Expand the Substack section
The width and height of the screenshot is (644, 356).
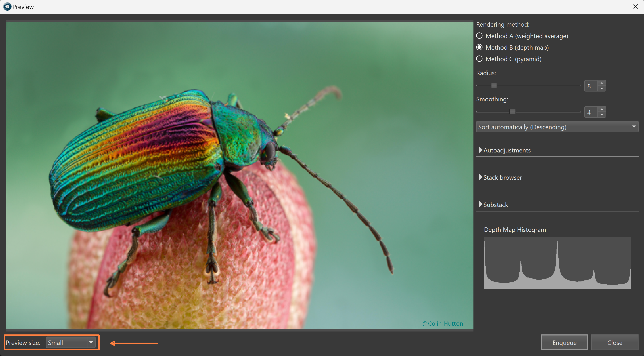tap(481, 204)
